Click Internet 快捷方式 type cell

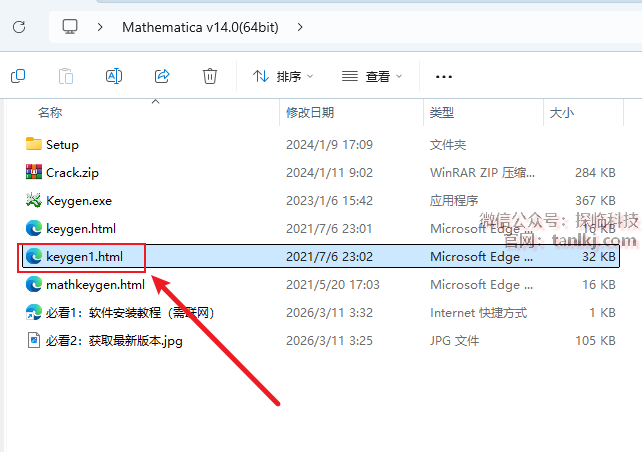[x=479, y=313]
